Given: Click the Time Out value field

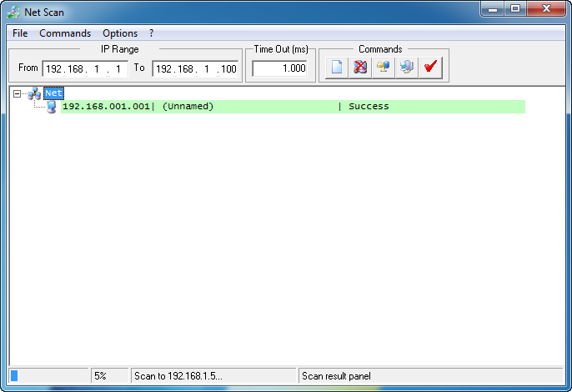Looking at the screenshot, I should [279, 68].
